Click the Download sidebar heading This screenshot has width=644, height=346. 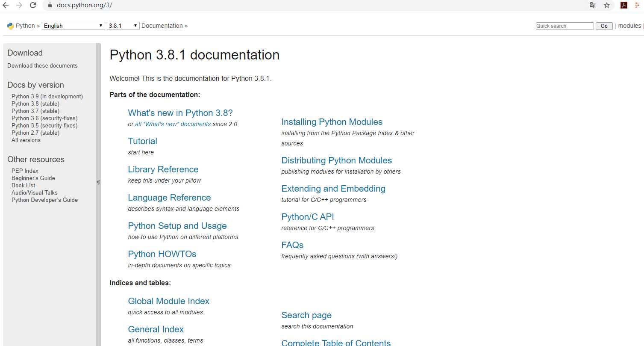[x=25, y=53]
